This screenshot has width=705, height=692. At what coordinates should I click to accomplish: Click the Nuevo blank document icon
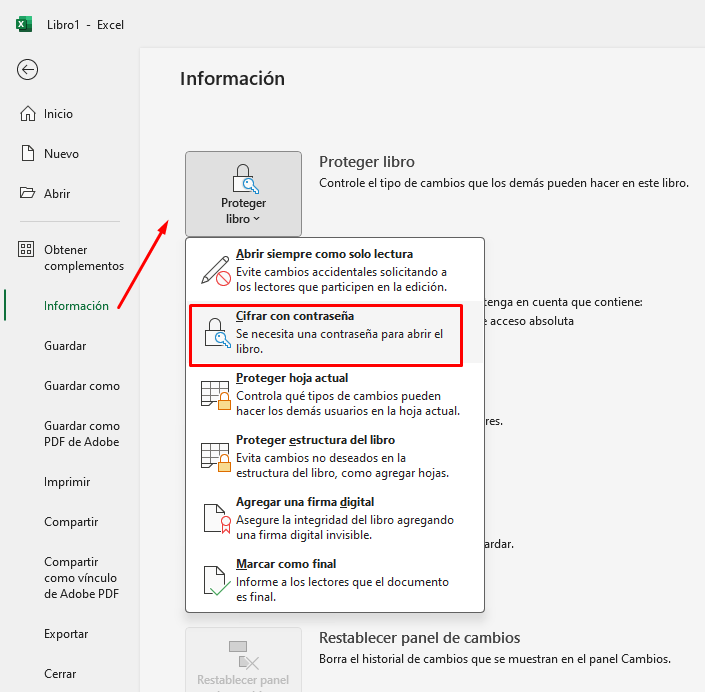click(28, 154)
